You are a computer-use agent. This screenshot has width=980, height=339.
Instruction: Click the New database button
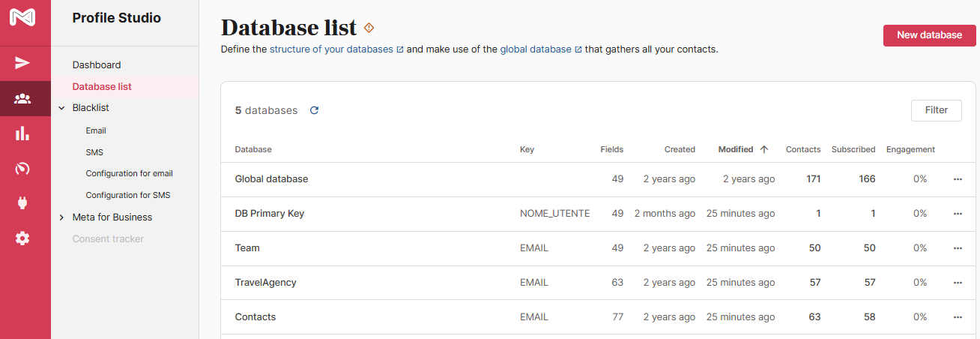929,35
